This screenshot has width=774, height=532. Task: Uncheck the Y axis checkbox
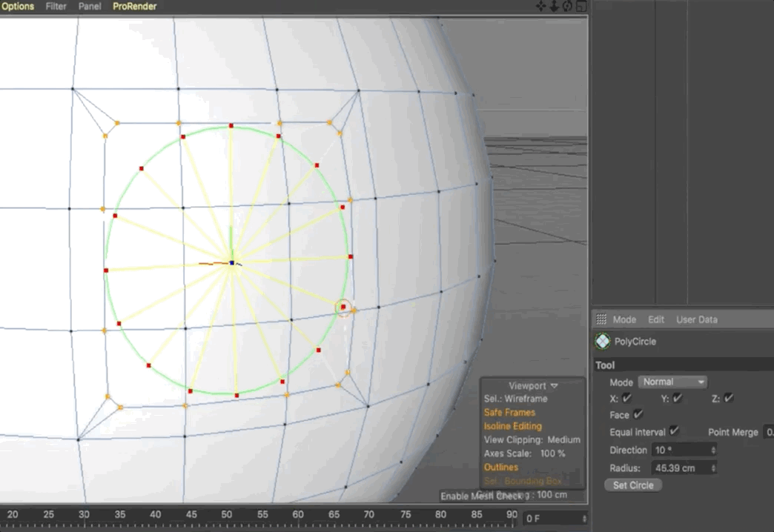678,398
